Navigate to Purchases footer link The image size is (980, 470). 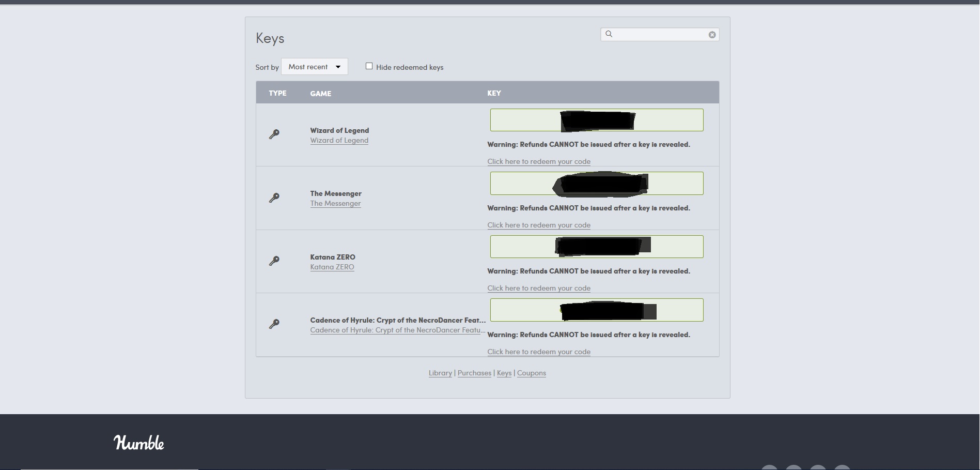[x=474, y=373]
